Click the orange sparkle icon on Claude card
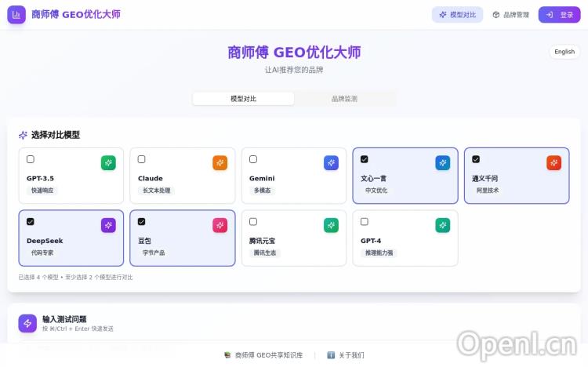 pos(220,163)
